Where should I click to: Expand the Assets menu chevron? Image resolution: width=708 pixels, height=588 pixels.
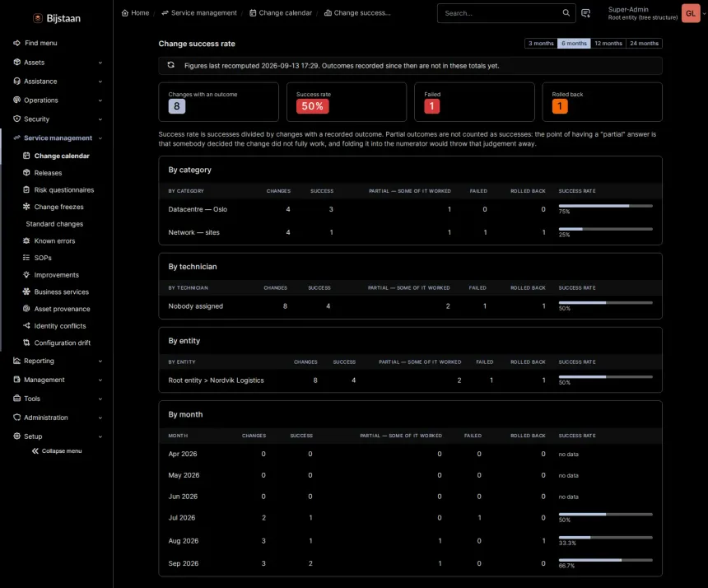(x=100, y=63)
